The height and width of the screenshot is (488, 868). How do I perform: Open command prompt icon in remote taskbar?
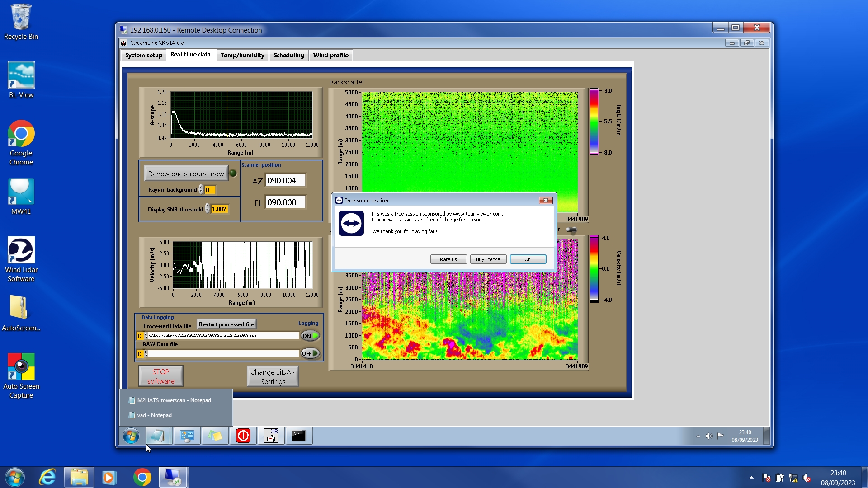coord(299,436)
